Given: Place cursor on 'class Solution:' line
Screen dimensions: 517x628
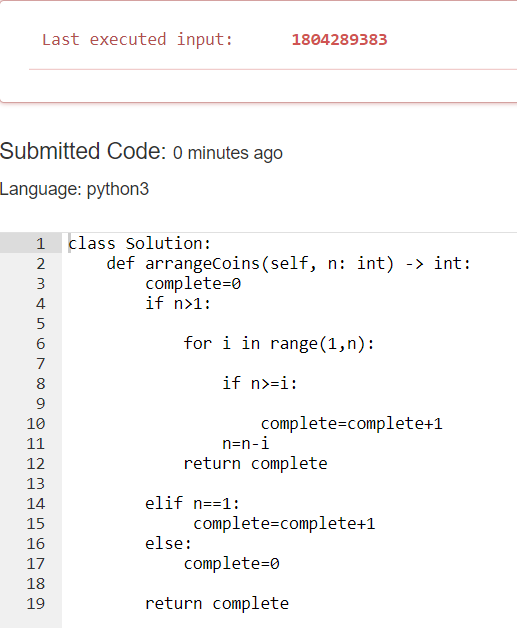Looking at the screenshot, I should pyautogui.click(x=139, y=244).
